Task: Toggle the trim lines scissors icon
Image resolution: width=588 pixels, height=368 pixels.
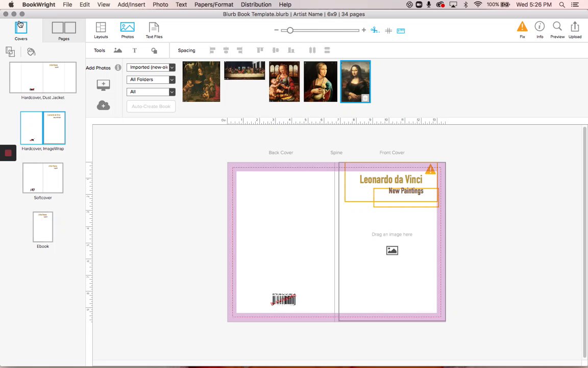Action: [x=375, y=30]
